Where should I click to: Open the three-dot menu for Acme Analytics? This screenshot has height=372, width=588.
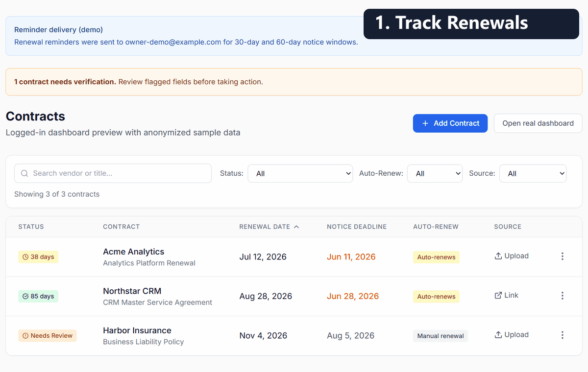coord(563,256)
